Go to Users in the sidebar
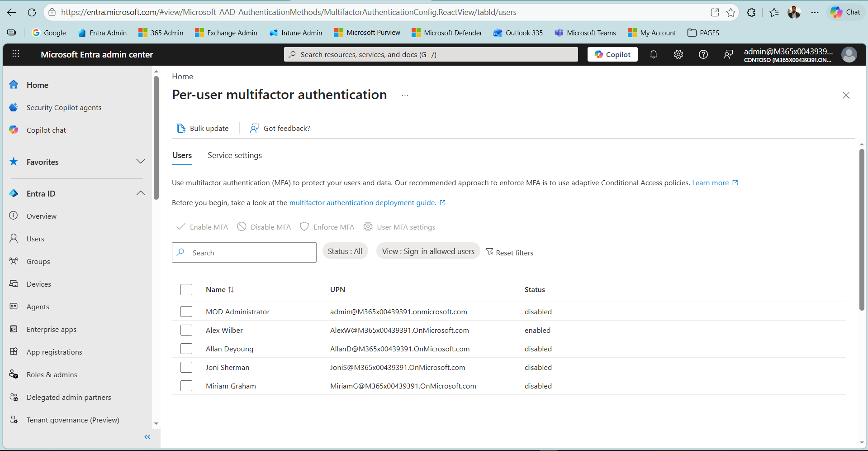Screen dimensions: 868x451 tap(35, 239)
